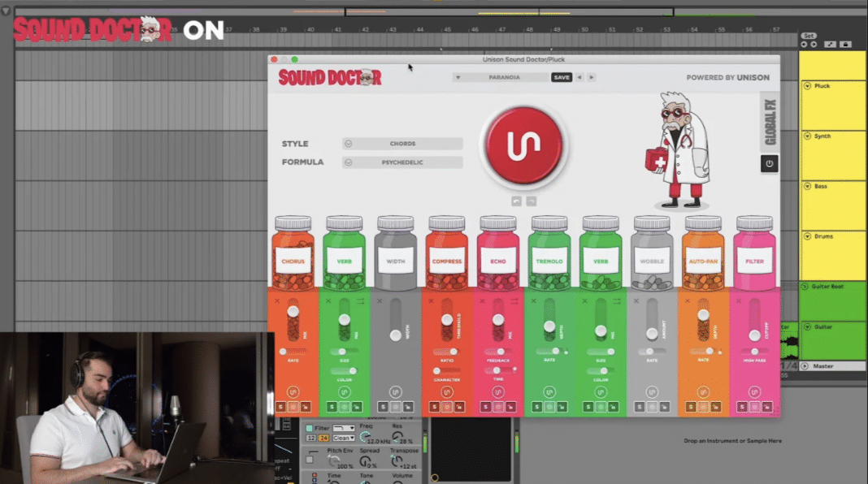The height and width of the screenshot is (484, 868).
Task: Remove the Chorus module with its X
Action: (x=277, y=301)
